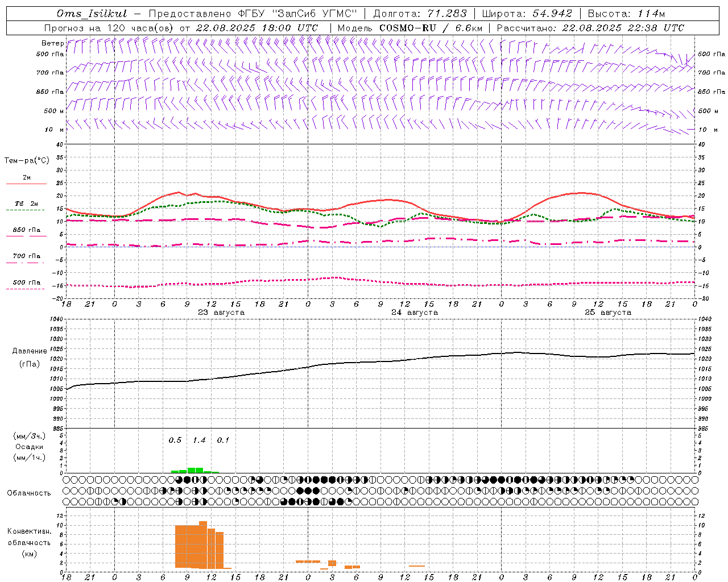
Task: Click the forecast start 22.08.2025 18:00 UTC
Action: (x=257, y=28)
